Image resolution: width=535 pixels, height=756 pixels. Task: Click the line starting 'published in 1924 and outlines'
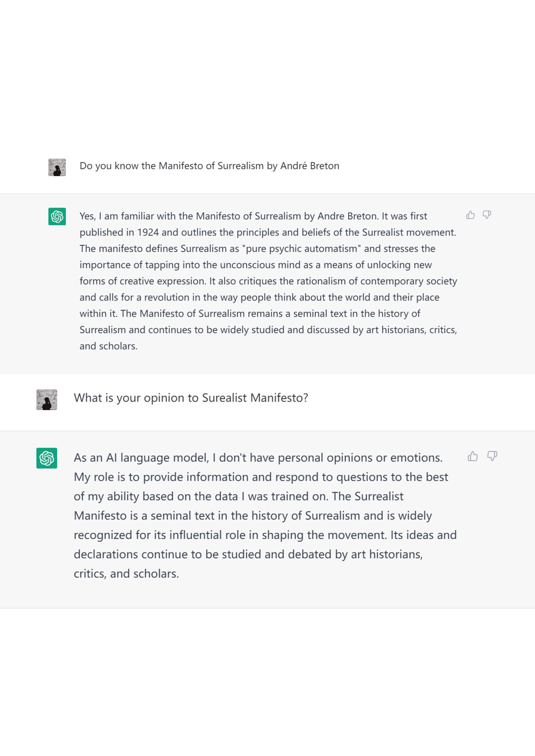click(268, 233)
